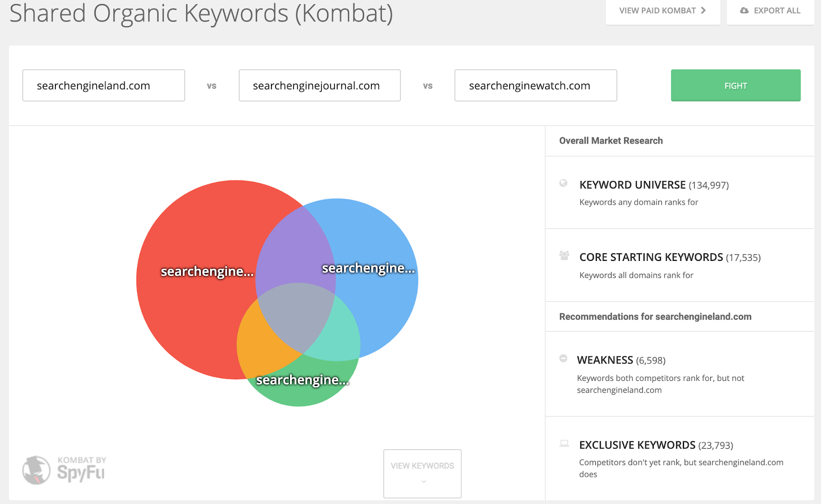Screen dimensions: 821x504
Task: Click the 'Overall Market Research' heading
Action: [x=611, y=140]
